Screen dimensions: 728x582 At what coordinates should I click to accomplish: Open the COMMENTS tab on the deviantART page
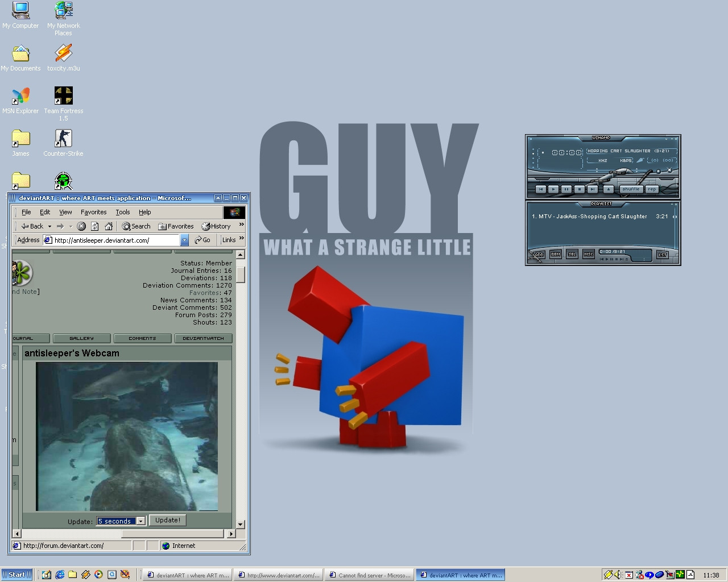(x=142, y=338)
